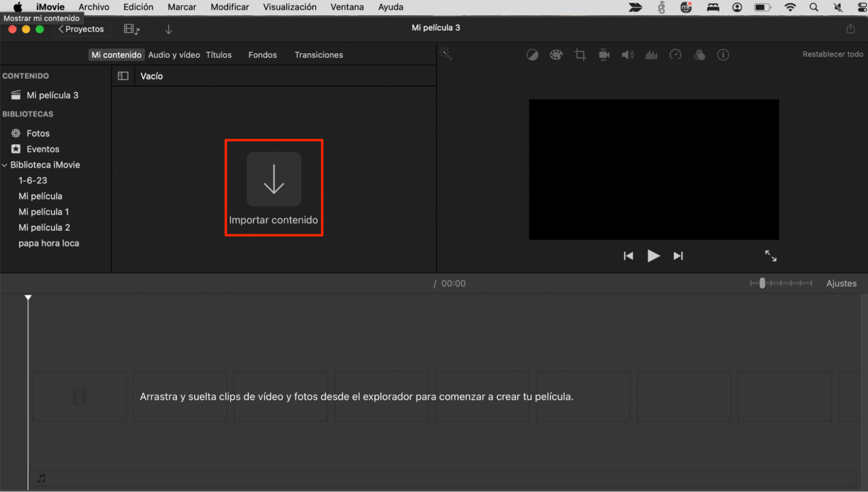Show the clip information inspector
Image resolution: width=868 pixels, height=492 pixels.
(723, 55)
